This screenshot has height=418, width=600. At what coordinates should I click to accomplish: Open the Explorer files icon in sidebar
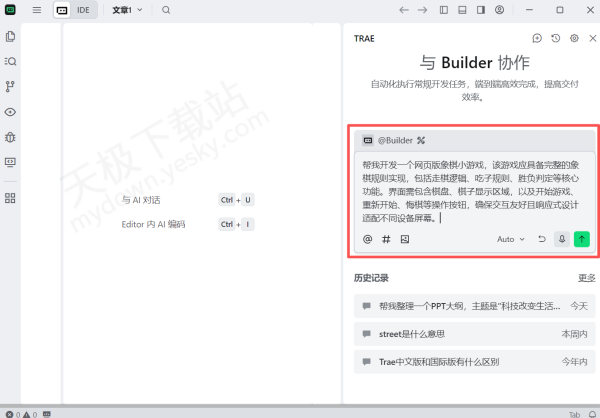[10, 36]
